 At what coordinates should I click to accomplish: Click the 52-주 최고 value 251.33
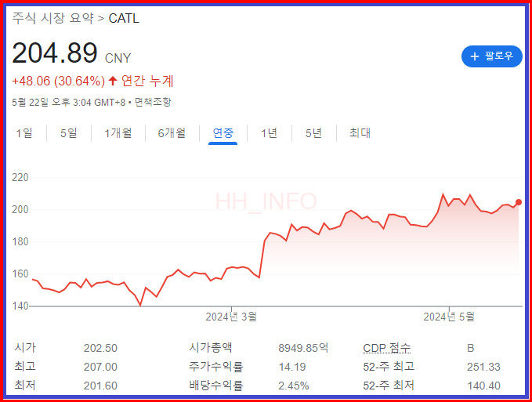pos(483,367)
